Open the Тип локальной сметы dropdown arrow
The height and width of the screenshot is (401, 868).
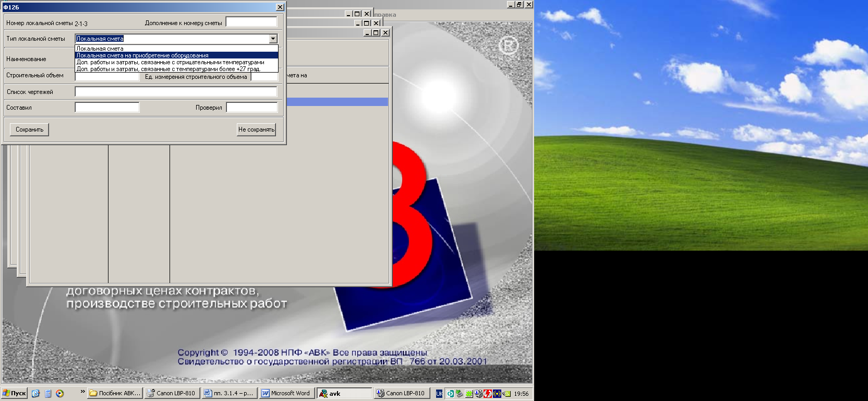pos(273,39)
